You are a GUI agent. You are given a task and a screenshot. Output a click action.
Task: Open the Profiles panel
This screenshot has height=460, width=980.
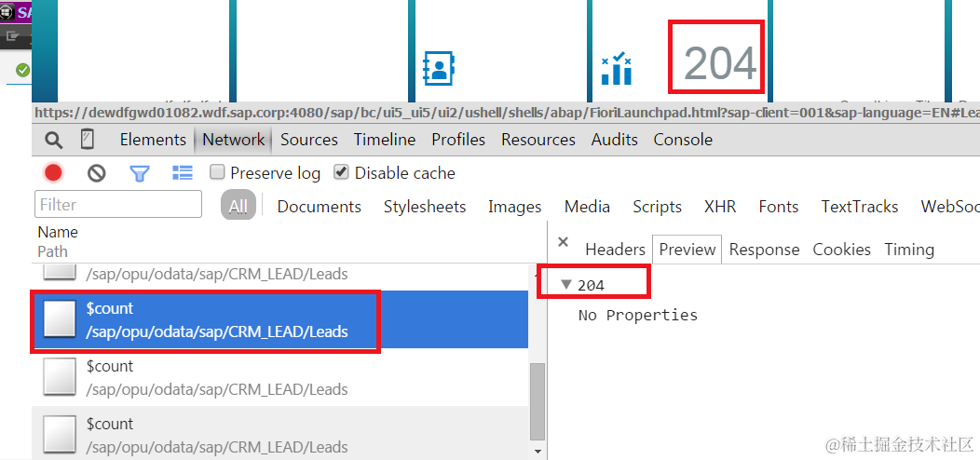[x=458, y=140]
